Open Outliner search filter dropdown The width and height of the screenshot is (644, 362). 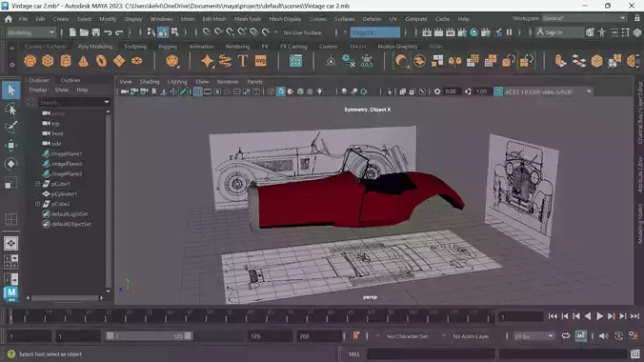click(x=107, y=102)
